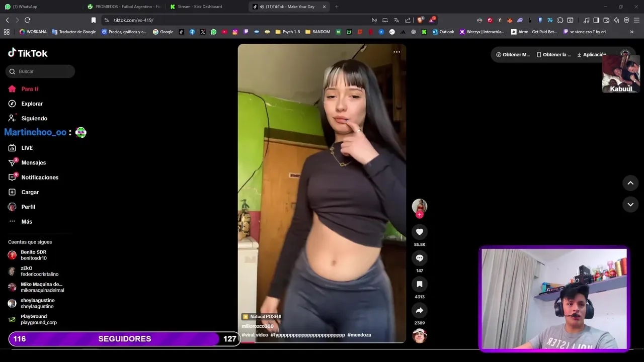The height and width of the screenshot is (362, 644).
Task: Open sheylaagustine account
Action: 31,303
